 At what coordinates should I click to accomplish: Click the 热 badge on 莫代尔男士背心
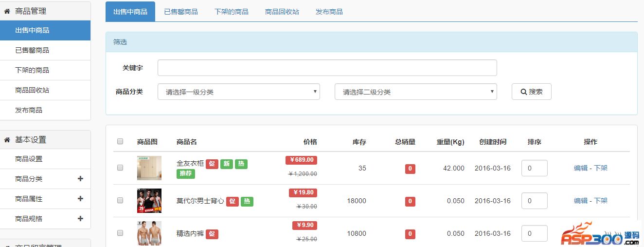[x=247, y=201]
